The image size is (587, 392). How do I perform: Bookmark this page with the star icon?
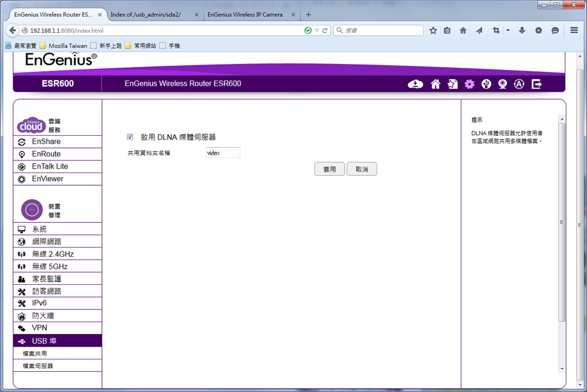pos(433,30)
